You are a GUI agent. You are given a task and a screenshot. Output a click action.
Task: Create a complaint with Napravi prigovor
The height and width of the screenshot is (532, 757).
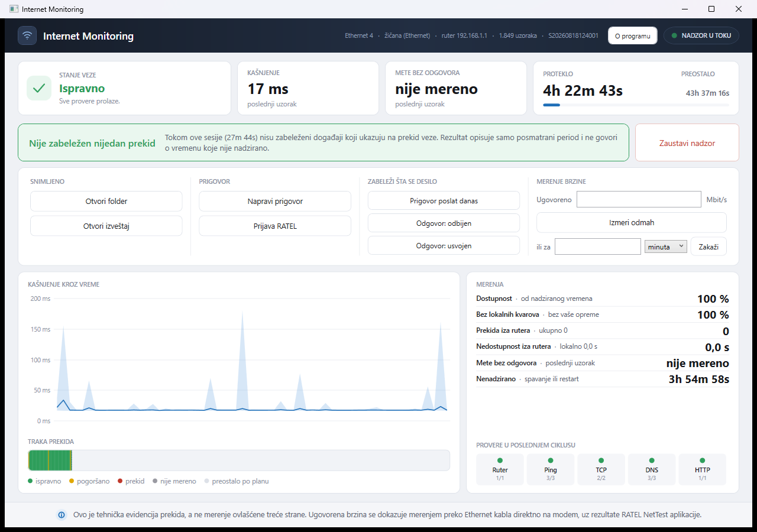[x=275, y=202]
